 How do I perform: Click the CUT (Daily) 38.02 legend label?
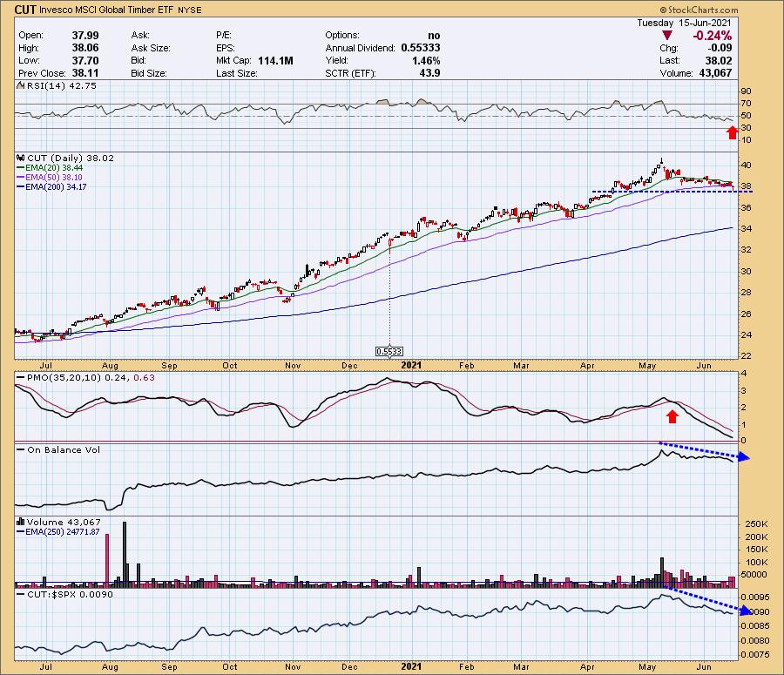click(x=71, y=158)
